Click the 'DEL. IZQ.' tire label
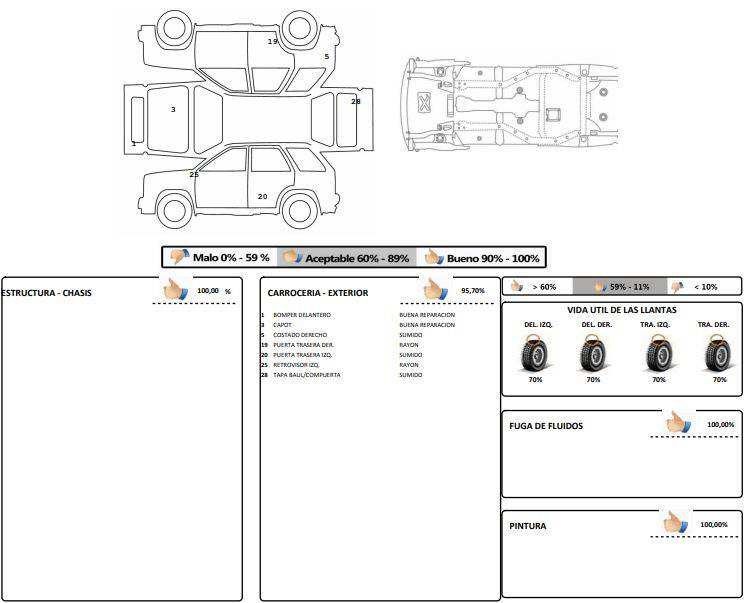This screenshot has width=748, height=603. (x=538, y=324)
